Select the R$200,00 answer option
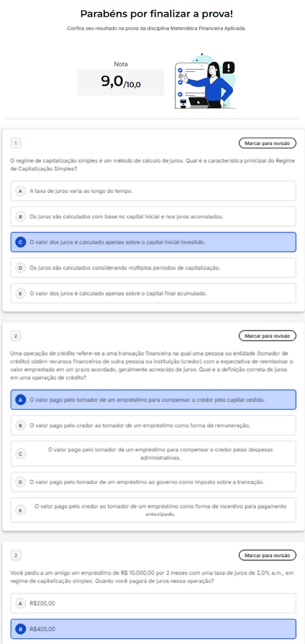This screenshot has width=305, height=644. click(153, 603)
